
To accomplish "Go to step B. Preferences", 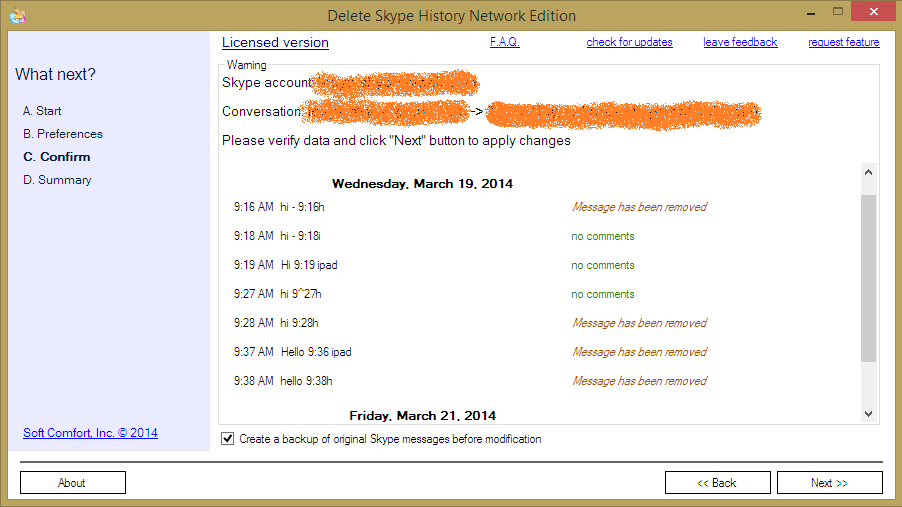I will point(63,134).
